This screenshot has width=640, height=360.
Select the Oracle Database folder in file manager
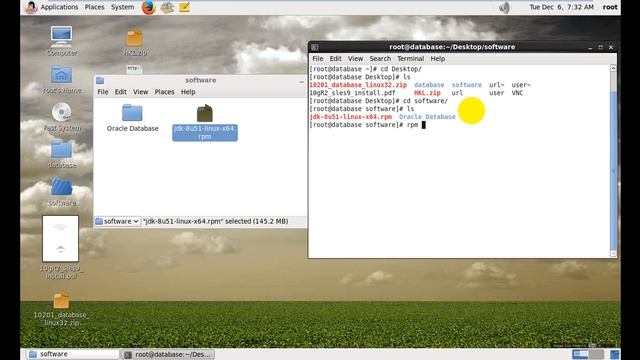click(x=132, y=118)
